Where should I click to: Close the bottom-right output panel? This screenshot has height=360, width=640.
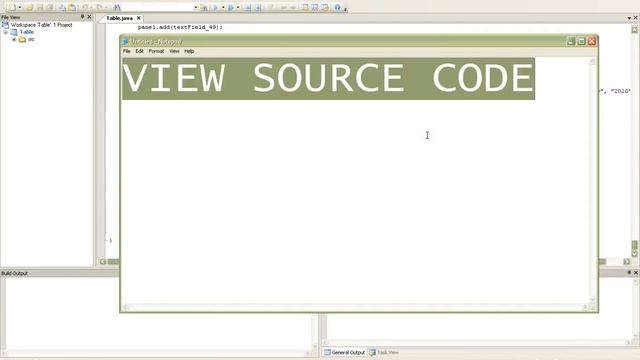click(636, 272)
